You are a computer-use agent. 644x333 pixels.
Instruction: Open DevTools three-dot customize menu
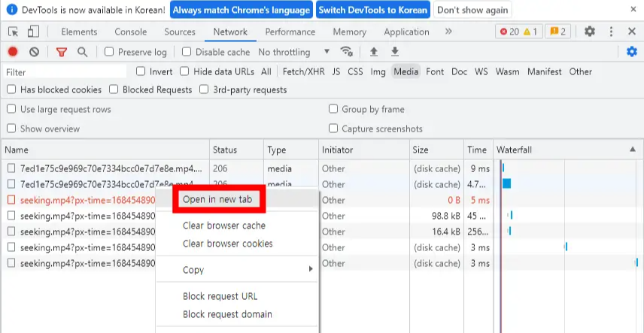tap(611, 32)
